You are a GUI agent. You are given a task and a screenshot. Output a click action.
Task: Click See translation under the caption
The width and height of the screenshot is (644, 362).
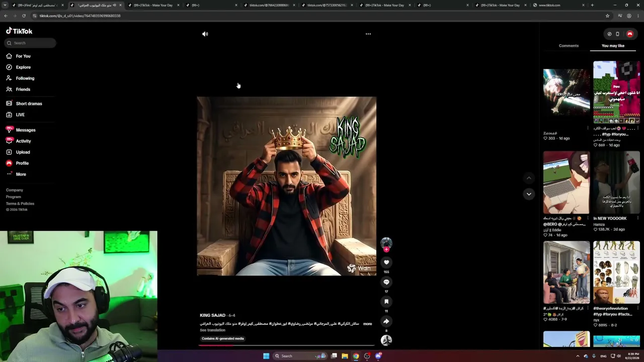(x=212, y=330)
